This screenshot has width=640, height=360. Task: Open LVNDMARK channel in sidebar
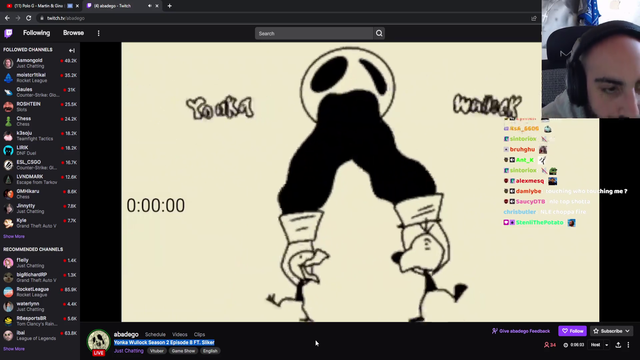[40, 180]
